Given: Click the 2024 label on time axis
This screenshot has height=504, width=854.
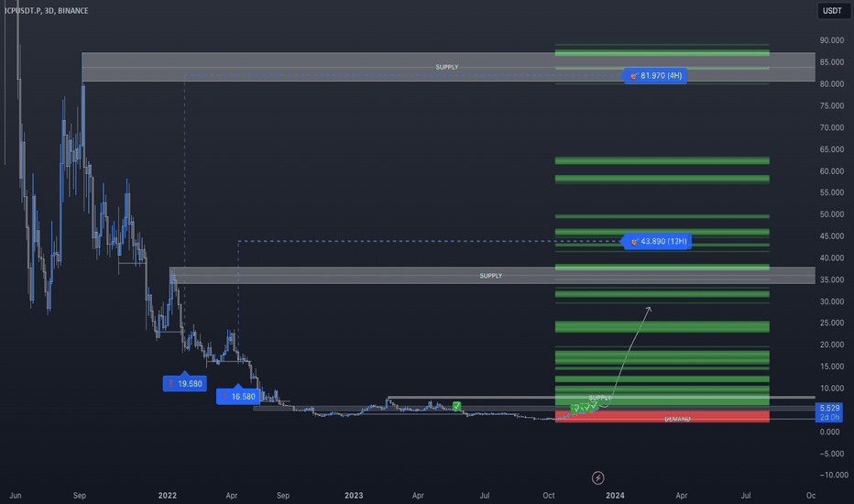Looking at the screenshot, I should [x=615, y=495].
